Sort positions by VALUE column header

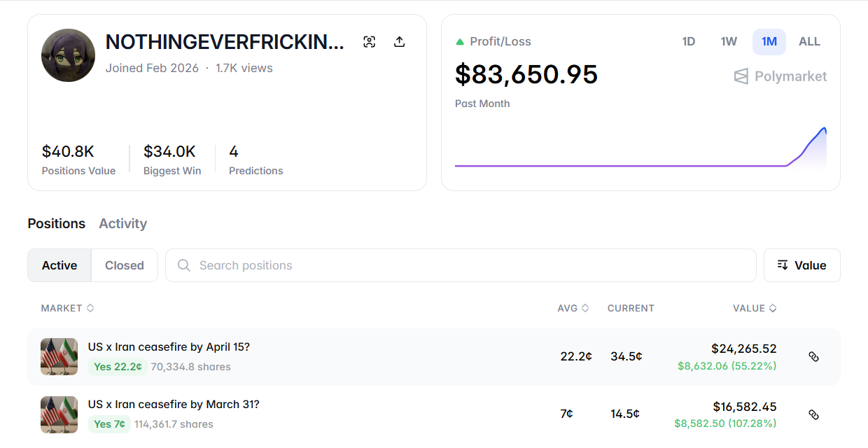click(755, 308)
